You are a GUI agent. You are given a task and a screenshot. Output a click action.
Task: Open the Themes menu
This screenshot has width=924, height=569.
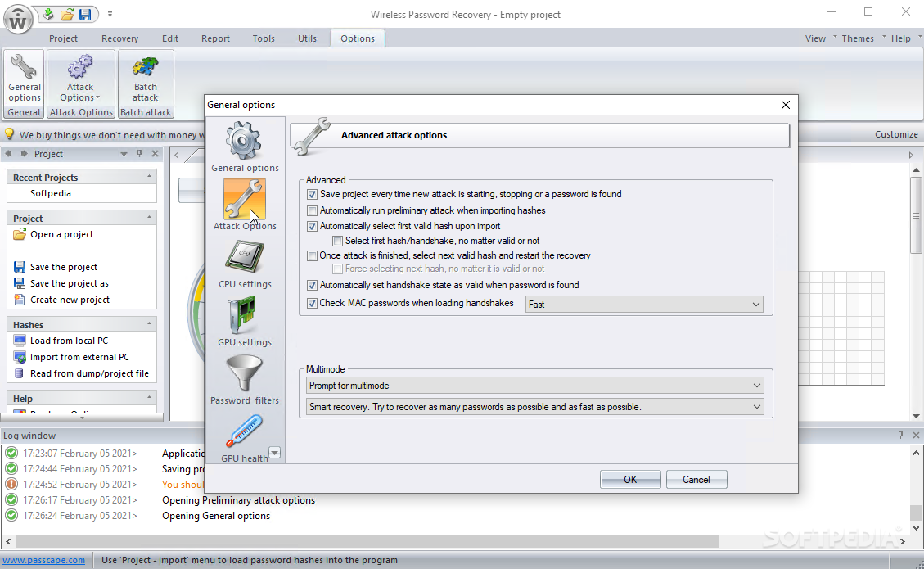(858, 38)
